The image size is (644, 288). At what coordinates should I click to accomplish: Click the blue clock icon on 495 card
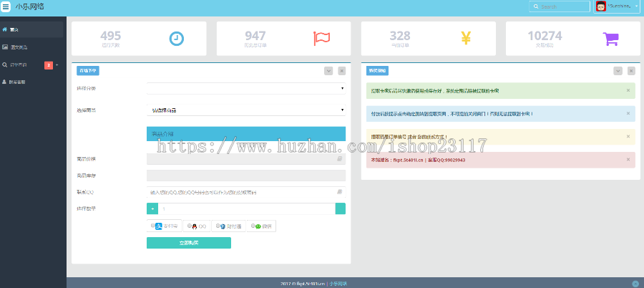(x=177, y=39)
